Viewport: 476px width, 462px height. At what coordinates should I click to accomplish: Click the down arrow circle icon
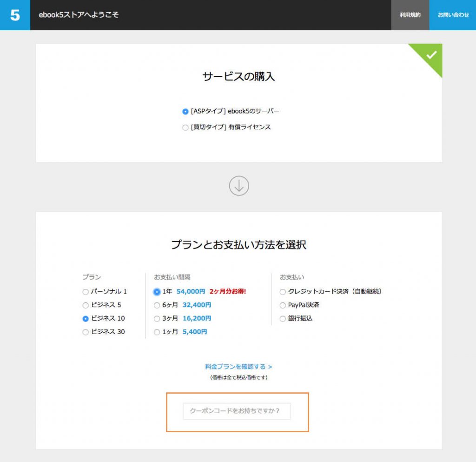[x=239, y=186]
